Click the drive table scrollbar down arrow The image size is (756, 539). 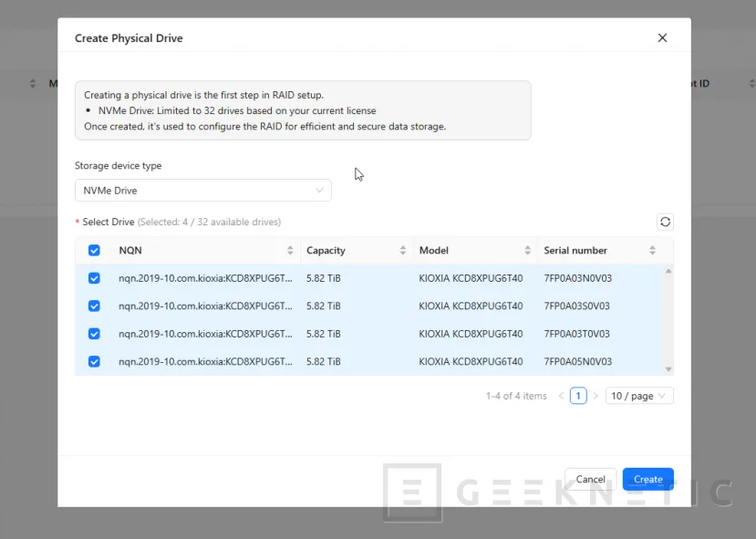(x=668, y=368)
